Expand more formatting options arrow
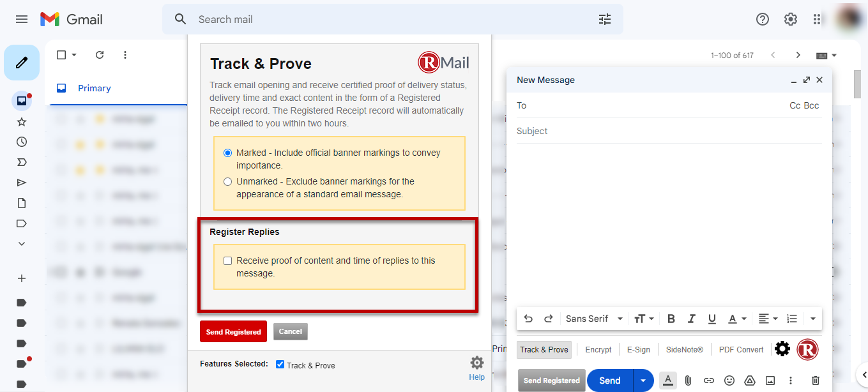The height and width of the screenshot is (392, 868). [x=812, y=319]
